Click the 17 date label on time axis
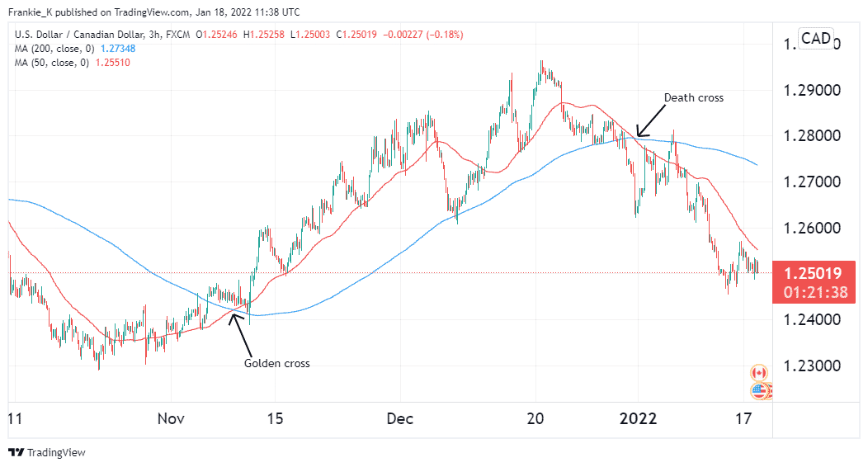 (743, 419)
